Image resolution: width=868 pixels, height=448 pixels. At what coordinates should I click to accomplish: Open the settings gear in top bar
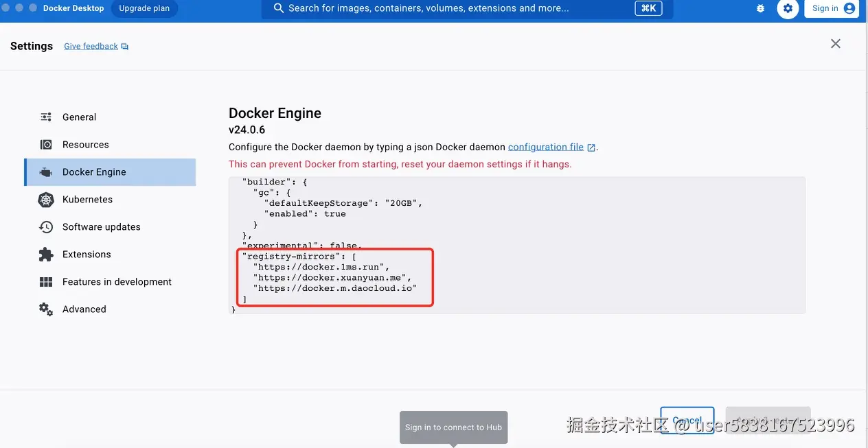click(x=788, y=8)
